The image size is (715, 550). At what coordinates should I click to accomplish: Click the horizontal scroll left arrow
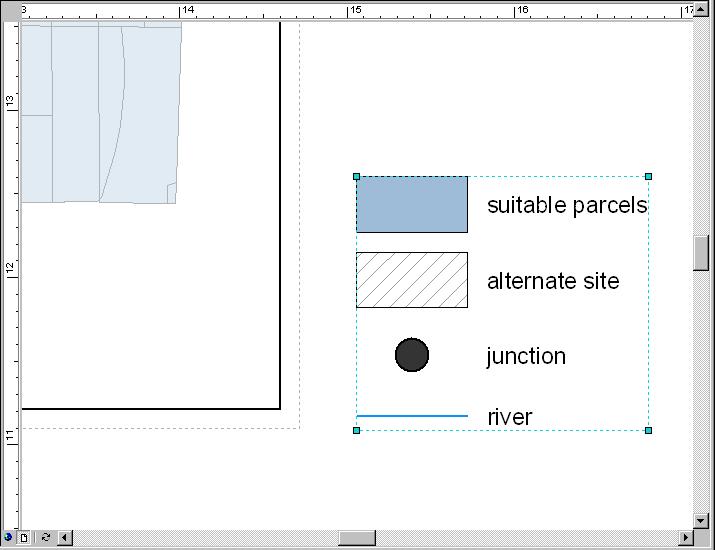[64, 538]
